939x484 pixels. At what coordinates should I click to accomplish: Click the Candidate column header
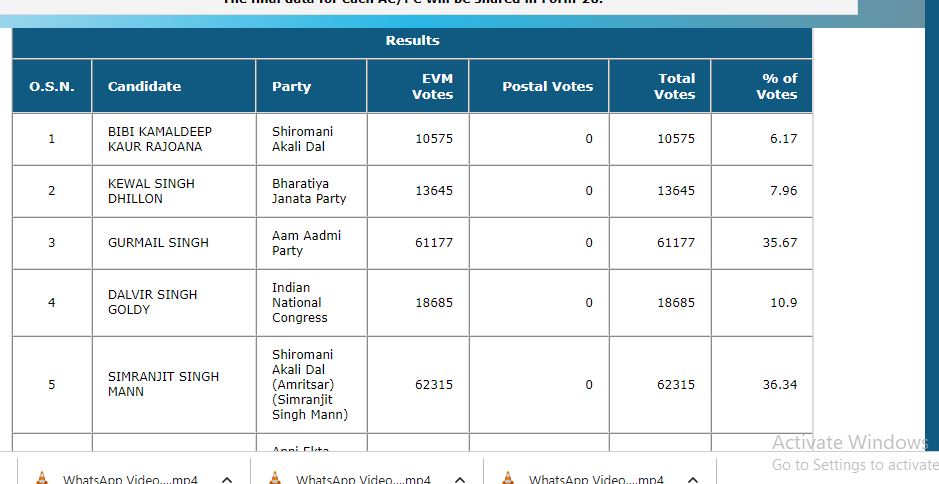pos(144,86)
